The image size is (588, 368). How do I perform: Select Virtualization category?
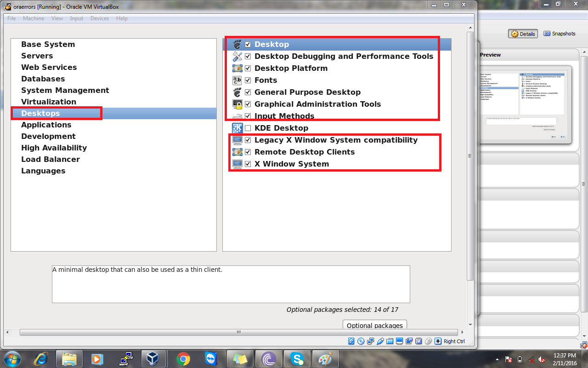(x=49, y=102)
